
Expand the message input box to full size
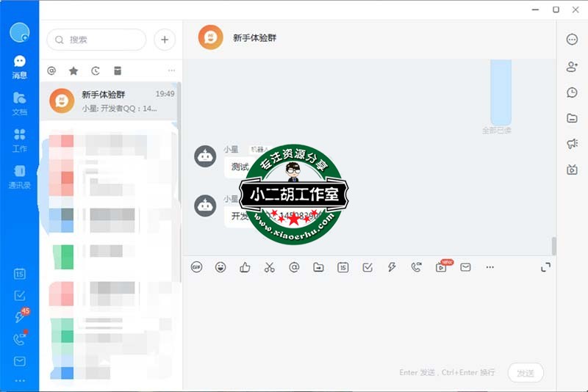coord(545,267)
